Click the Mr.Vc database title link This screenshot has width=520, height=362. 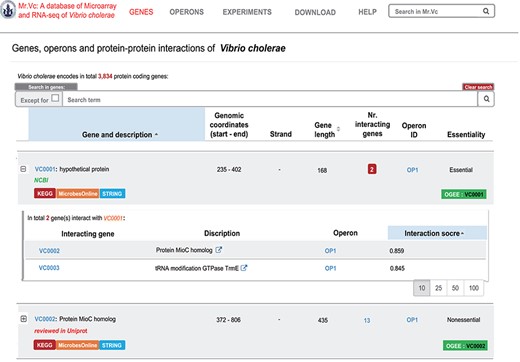pyautogui.click(x=67, y=10)
